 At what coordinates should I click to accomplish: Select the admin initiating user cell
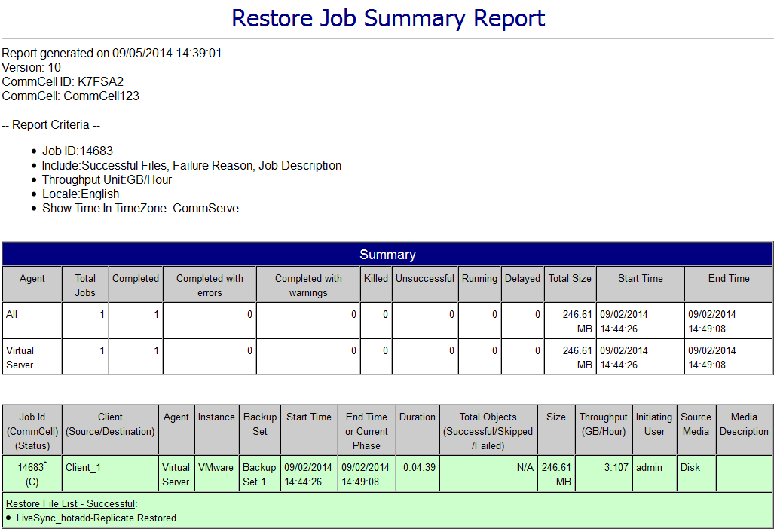pyautogui.click(x=648, y=467)
